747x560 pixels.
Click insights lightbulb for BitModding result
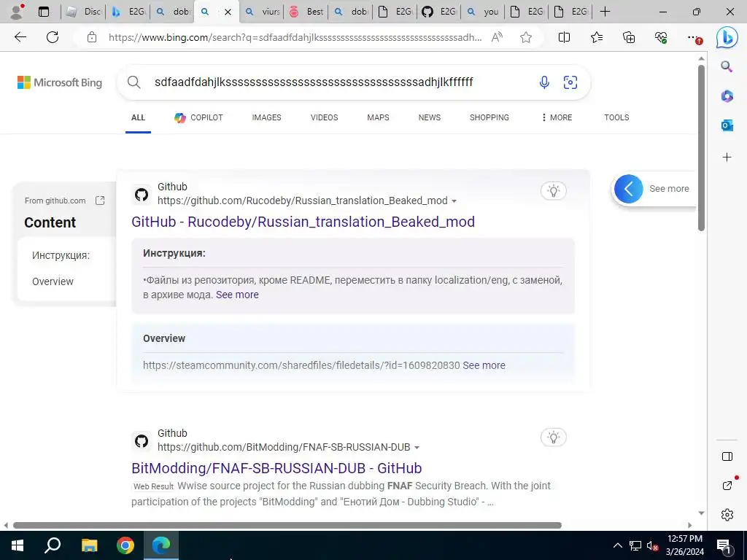554,437
